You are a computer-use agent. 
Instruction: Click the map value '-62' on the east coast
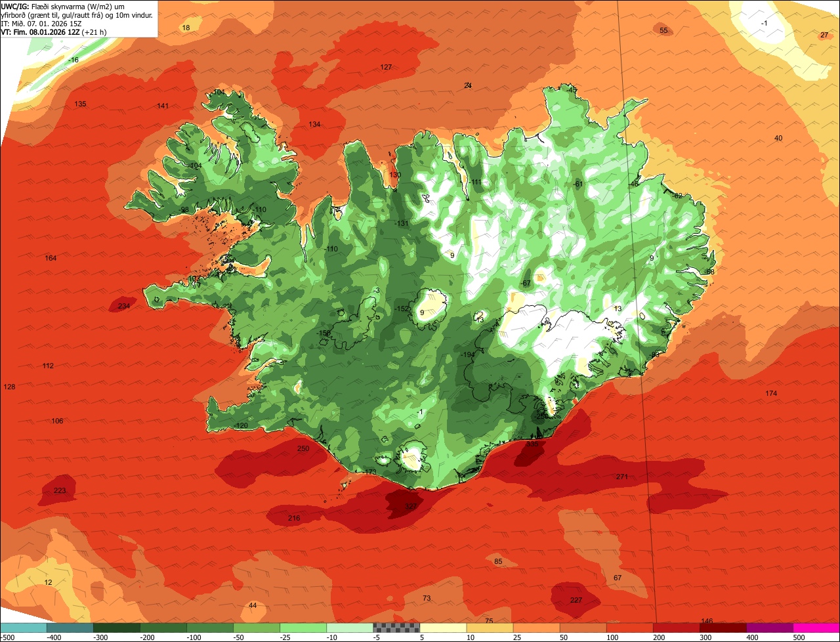point(677,195)
